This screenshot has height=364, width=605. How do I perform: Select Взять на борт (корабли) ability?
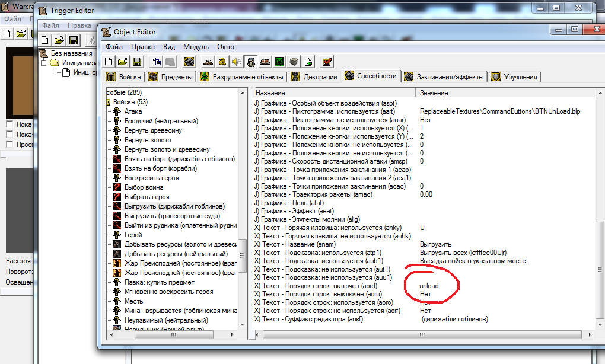click(x=161, y=168)
